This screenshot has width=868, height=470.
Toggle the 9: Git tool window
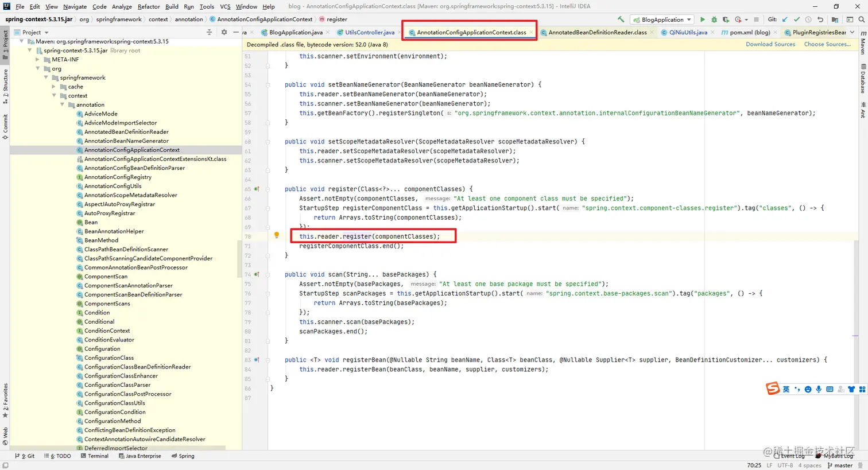(x=24, y=456)
